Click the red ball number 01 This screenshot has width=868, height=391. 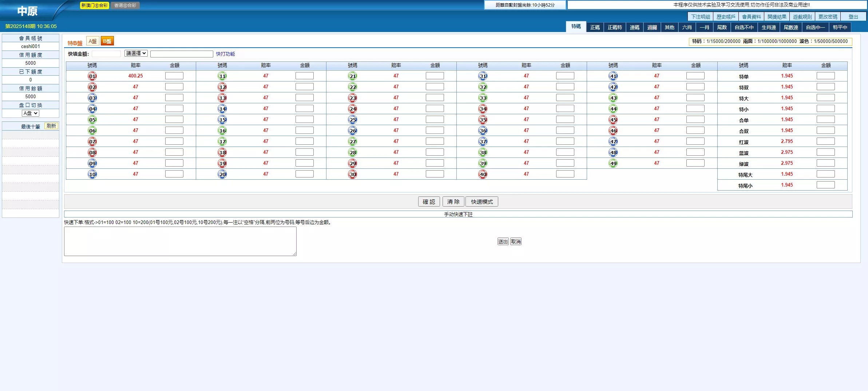point(92,76)
